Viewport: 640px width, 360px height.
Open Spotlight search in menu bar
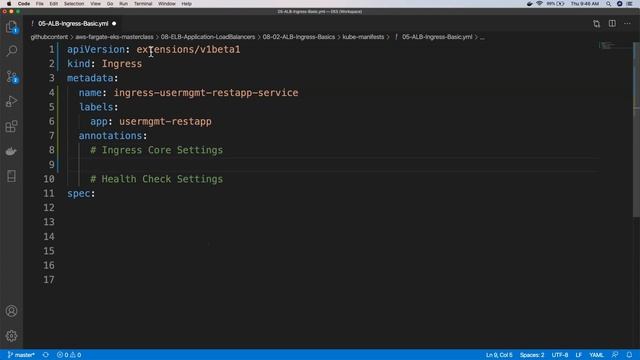608,4
